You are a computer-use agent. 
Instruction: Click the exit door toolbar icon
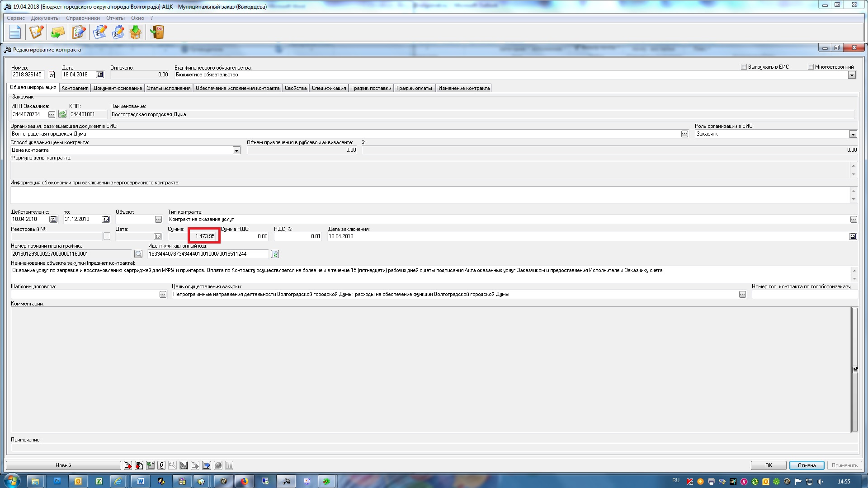[157, 32]
